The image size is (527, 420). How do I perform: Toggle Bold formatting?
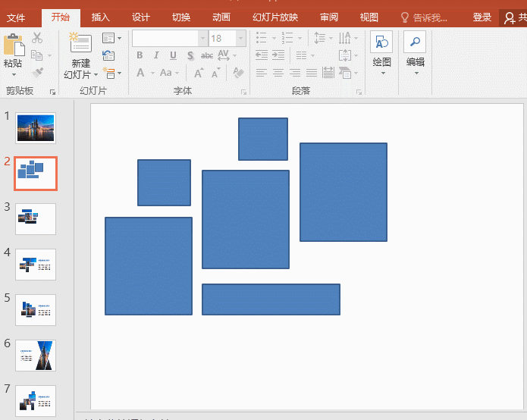click(140, 55)
